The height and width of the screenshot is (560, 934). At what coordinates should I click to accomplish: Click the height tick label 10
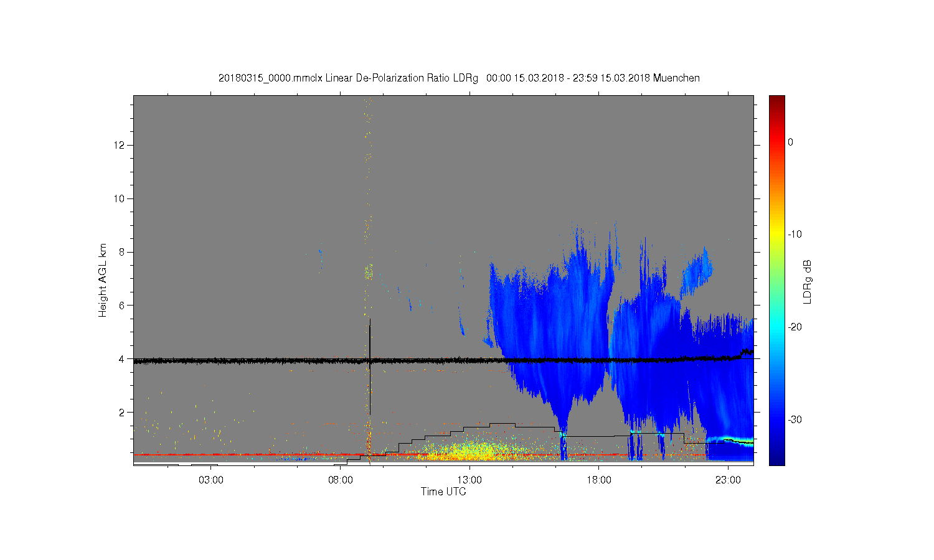tap(120, 198)
